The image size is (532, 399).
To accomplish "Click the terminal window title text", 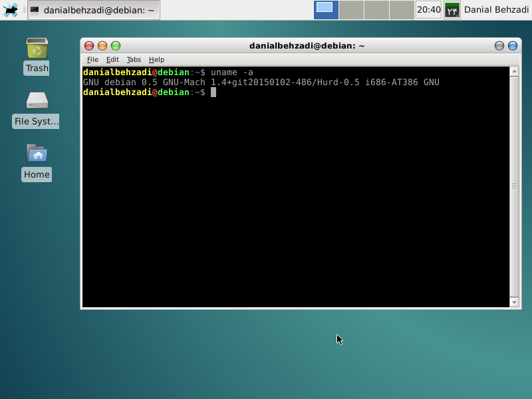I will point(307,46).
